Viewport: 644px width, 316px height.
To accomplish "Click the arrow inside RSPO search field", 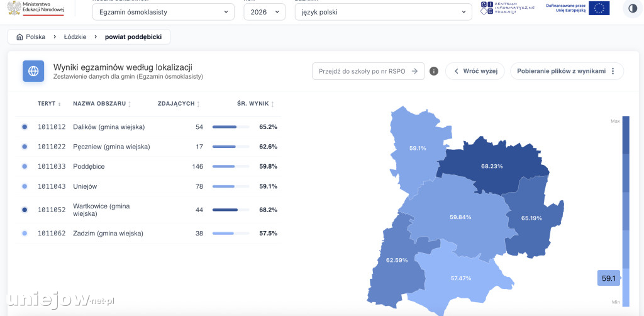I will coord(415,71).
